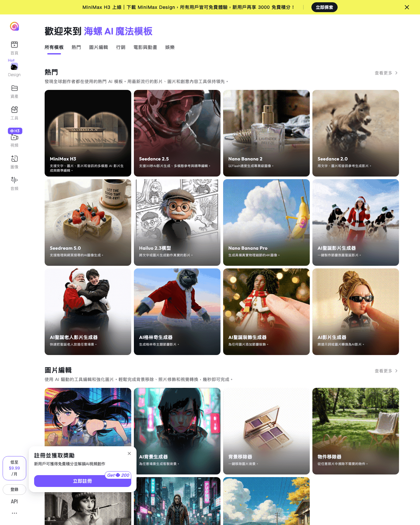Open the Hailuo 2.3模型 card
The width and height of the screenshot is (420, 525).
(x=177, y=222)
